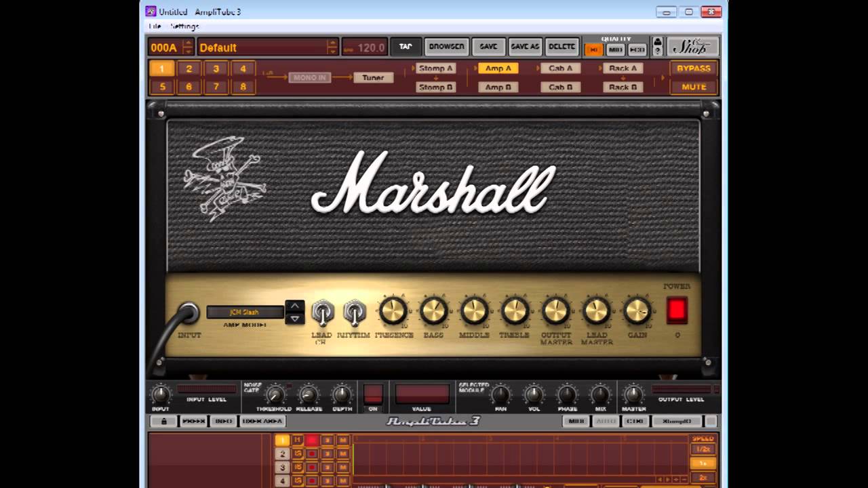Turn the Middle knob

(x=475, y=311)
